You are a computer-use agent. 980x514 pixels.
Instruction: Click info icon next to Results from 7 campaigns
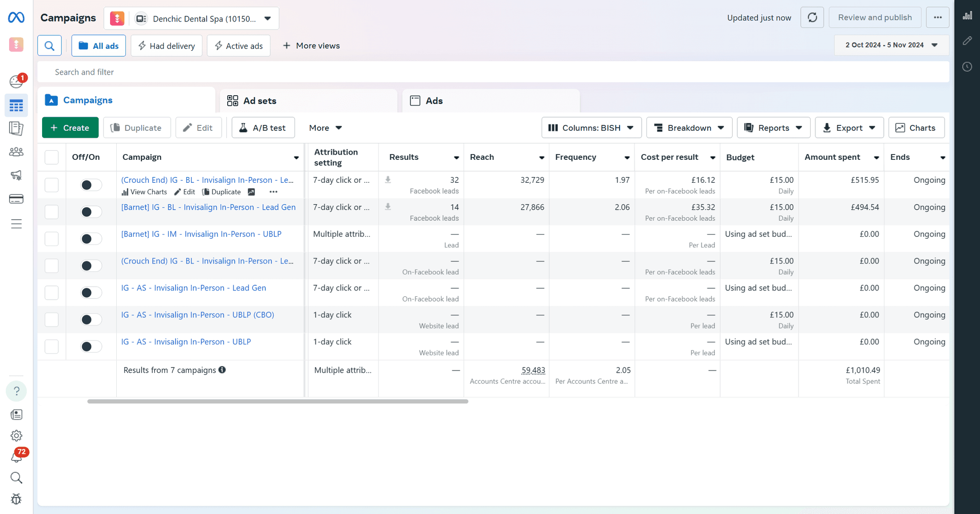pyautogui.click(x=222, y=369)
